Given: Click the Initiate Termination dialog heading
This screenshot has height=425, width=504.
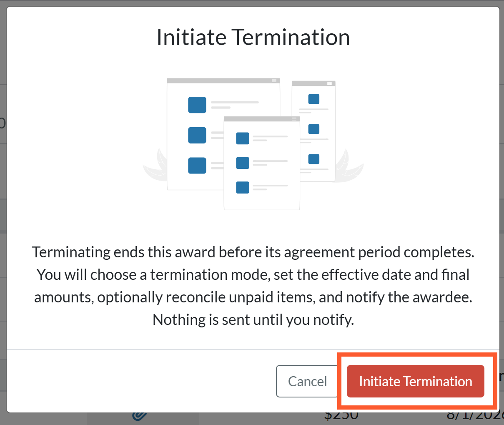Looking at the screenshot, I should [x=253, y=37].
